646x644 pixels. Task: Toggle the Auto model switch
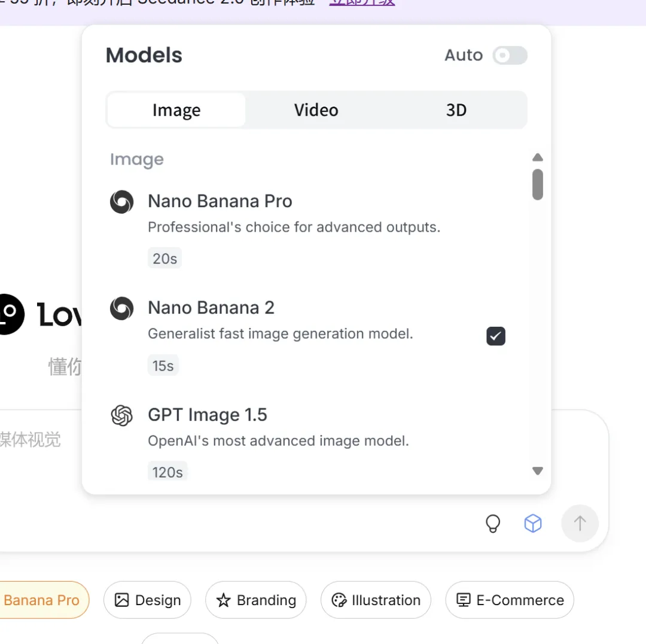click(x=510, y=55)
